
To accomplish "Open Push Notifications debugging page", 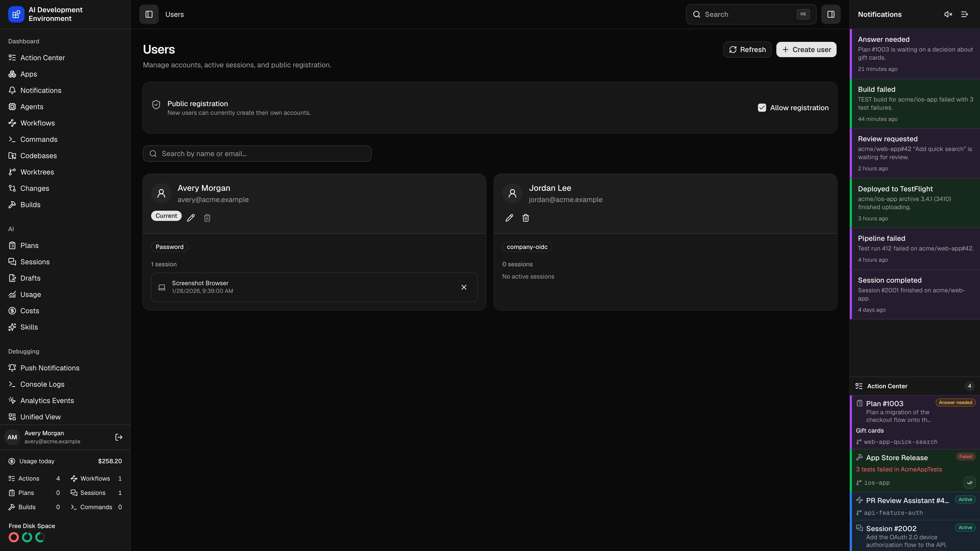I will click(x=65, y=368).
